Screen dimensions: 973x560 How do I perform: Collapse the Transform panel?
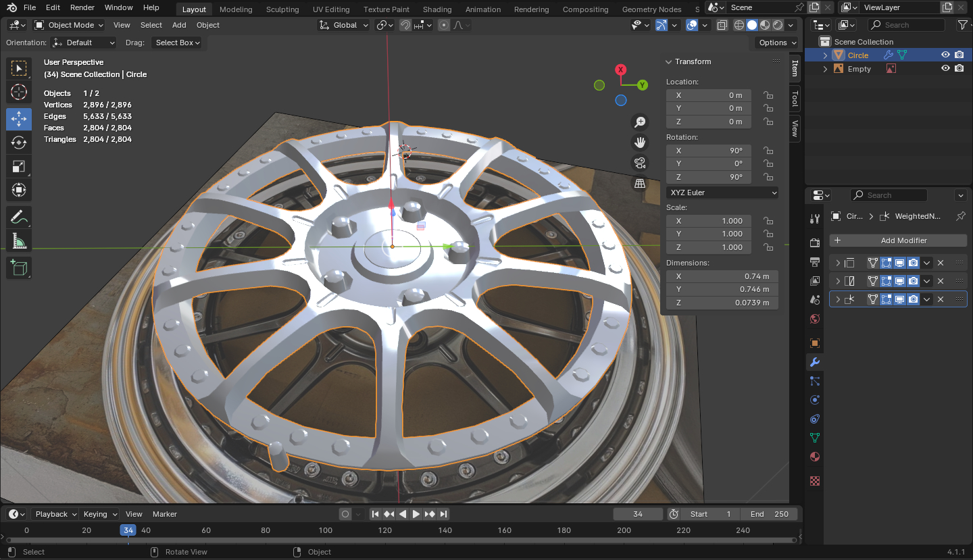point(669,61)
